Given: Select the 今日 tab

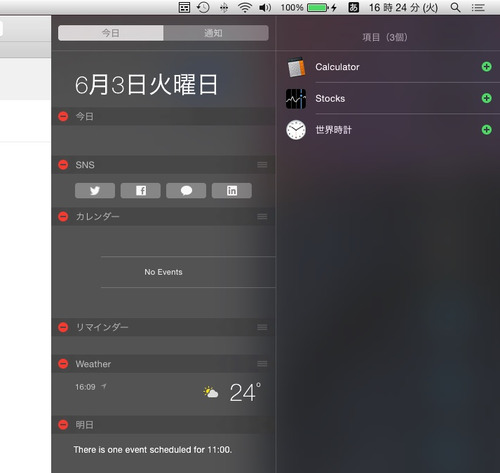Looking at the screenshot, I should click(111, 33).
